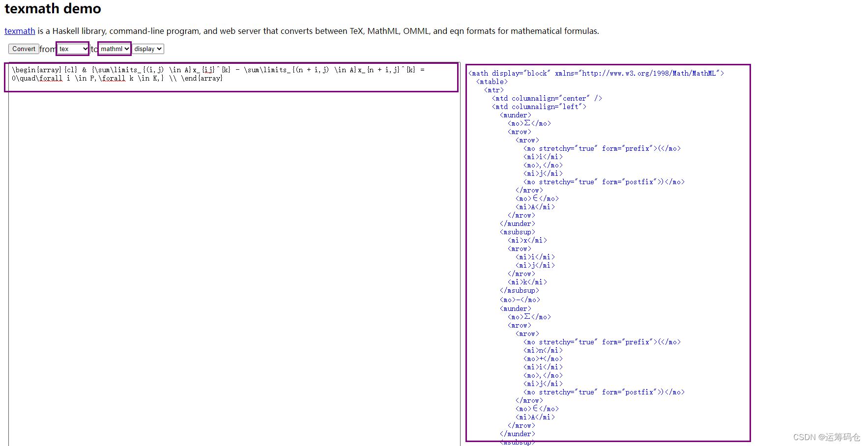Viewport: 868px width, 446px height.
Task: Click the ∈ symbol inside the output panel
Action: [535, 198]
